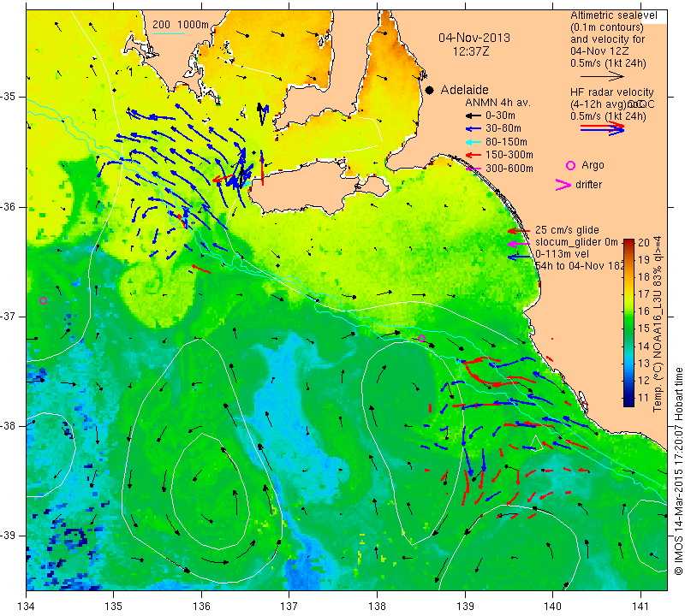The height and width of the screenshot is (616, 685).
Task: Click the longitude axis label 140
Action: 552,607
